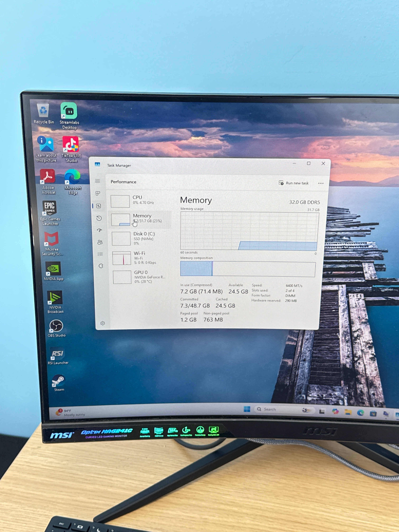Click the Cached "24.5 GB" value
399x532 pixels.
225,306
